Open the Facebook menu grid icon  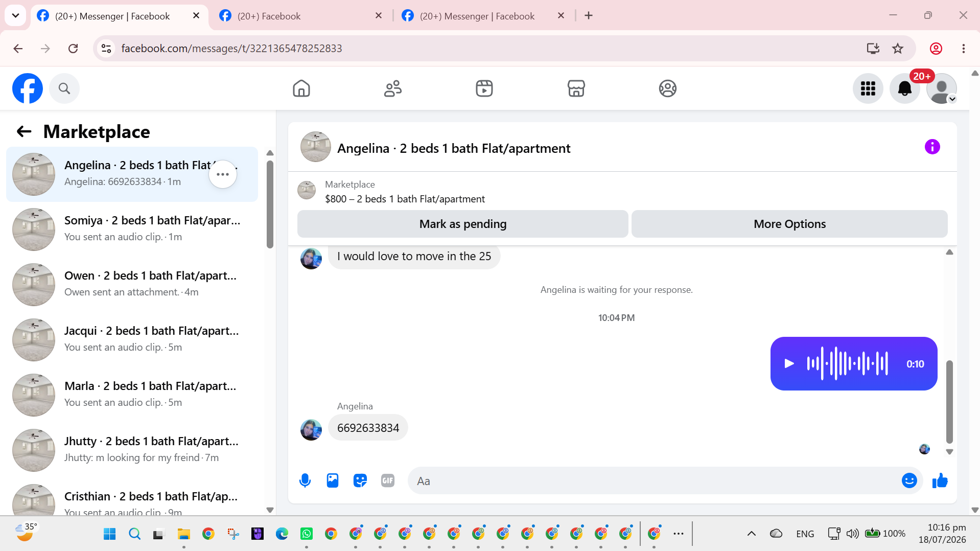coord(868,88)
